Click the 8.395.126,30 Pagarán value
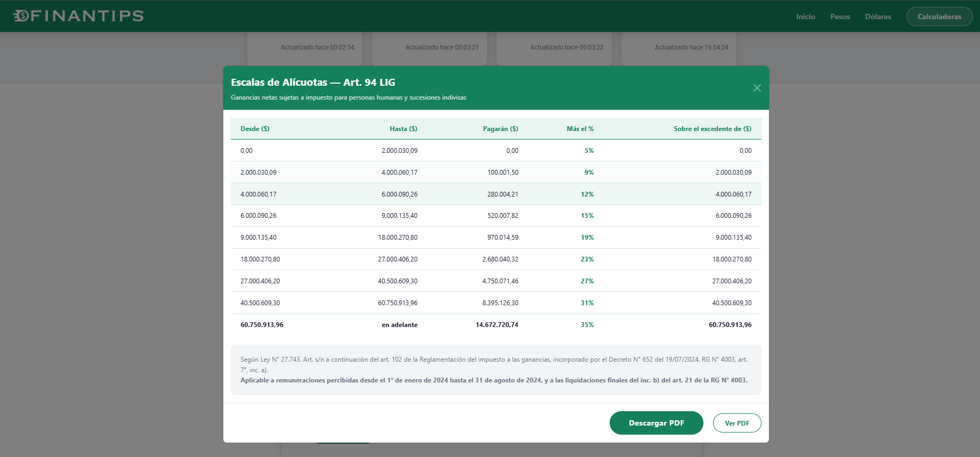 500,303
